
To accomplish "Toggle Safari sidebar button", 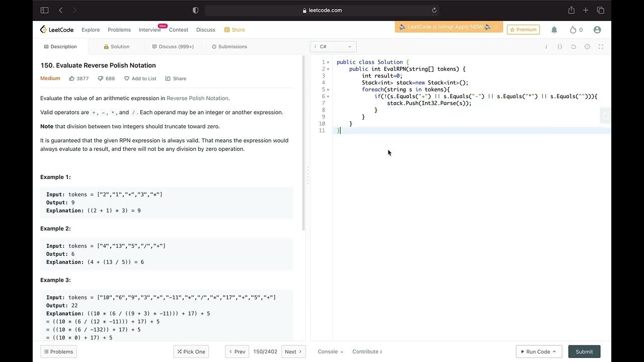I will coord(44,10).
